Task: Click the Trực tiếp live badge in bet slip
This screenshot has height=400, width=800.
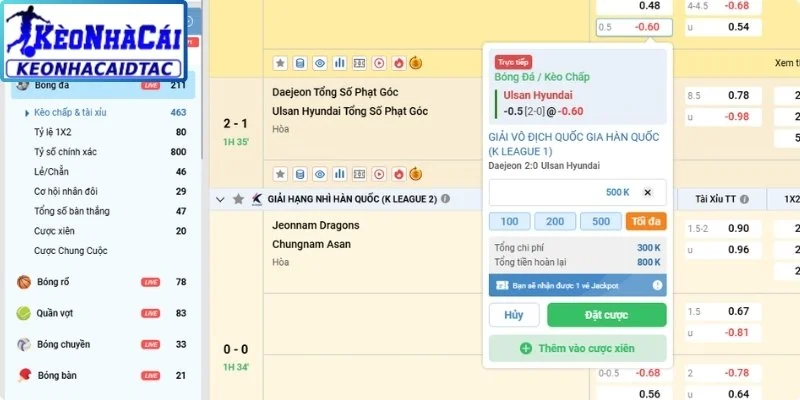Action: [513, 62]
